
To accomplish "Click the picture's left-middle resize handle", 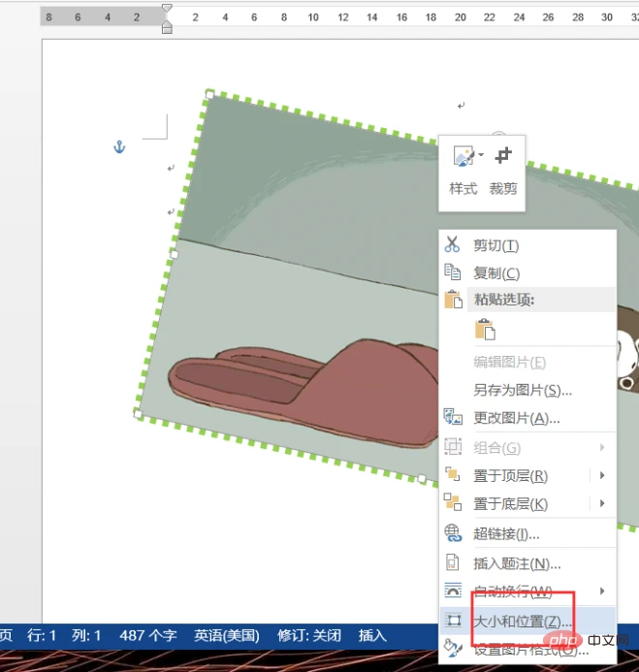I will [174, 255].
